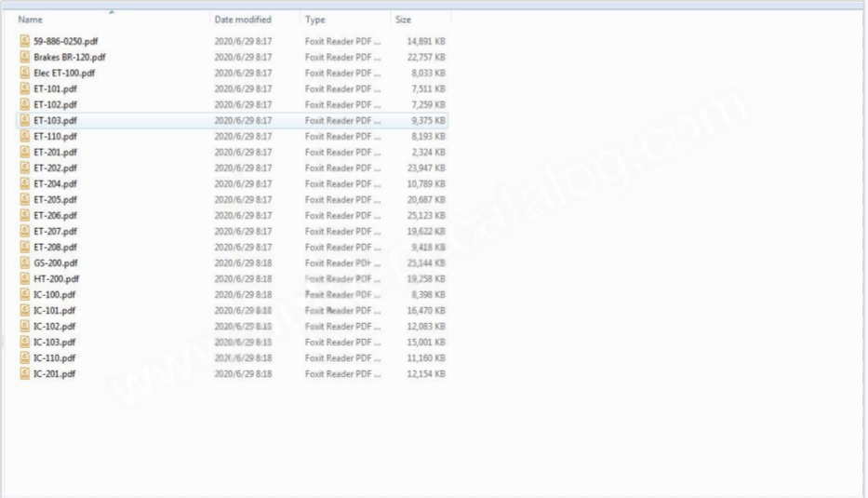Click the ET-202.pdf PDF icon
Image resolution: width=868 pixels, height=498 pixels.
(x=25, y=168)
